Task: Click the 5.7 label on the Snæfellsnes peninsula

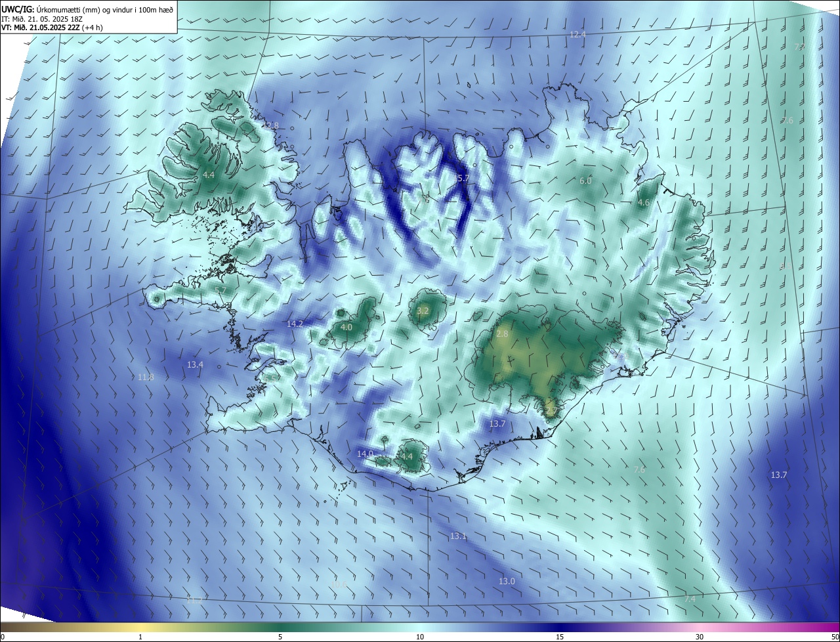Action: (x=220, y=290)
